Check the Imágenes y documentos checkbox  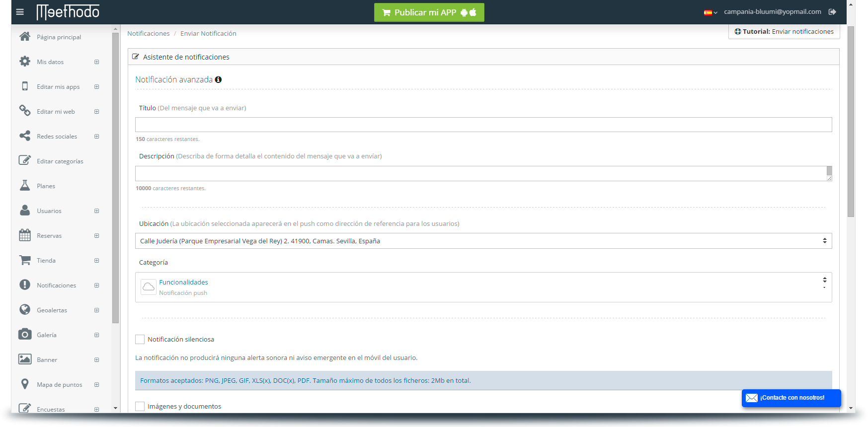click(x=140, y=406)
